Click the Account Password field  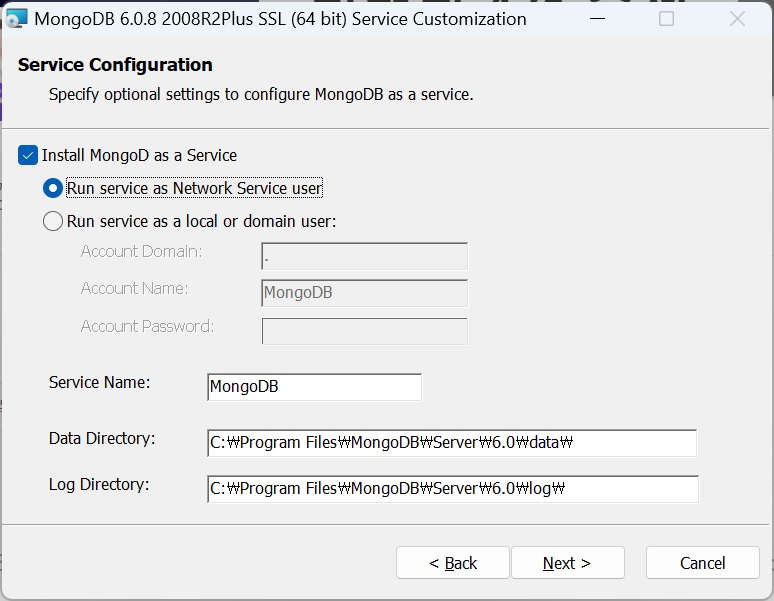tap(364, 331)
